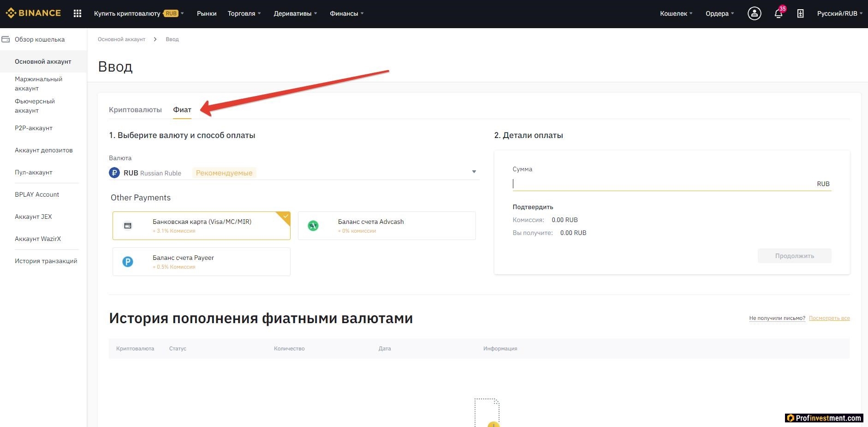
Task: Expand the Торговля menu
Action: (244, 13)
